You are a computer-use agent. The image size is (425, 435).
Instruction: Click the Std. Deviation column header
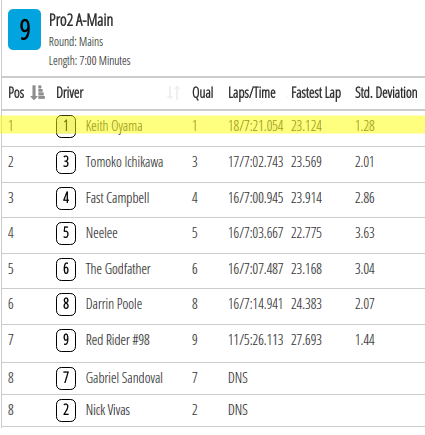tap(386, 93)
